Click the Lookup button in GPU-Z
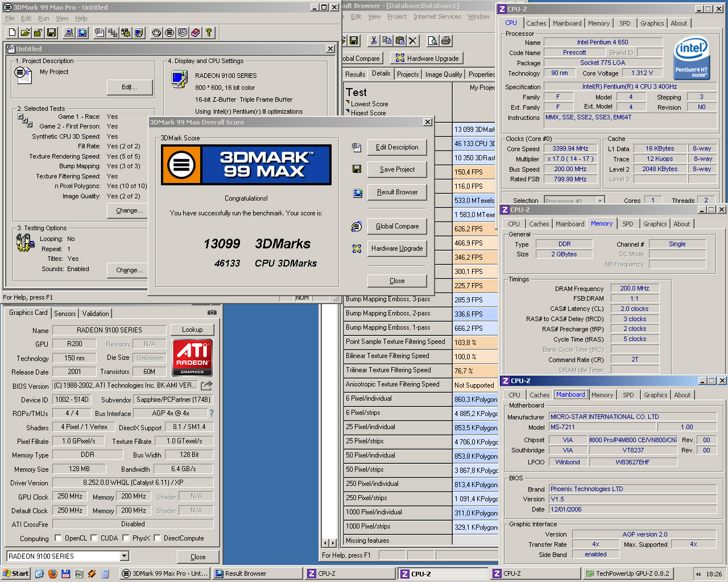The image size is (728, 582). click(x=192, y=330)
